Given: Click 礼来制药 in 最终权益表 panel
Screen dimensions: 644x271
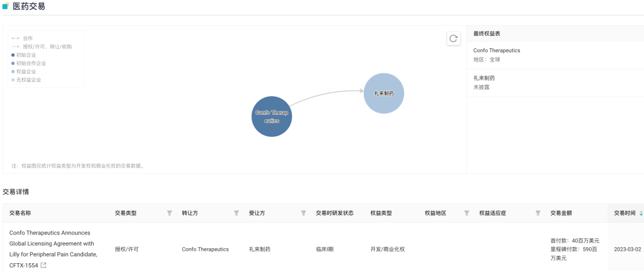Looking at the screenshot, I should (484, 78).
